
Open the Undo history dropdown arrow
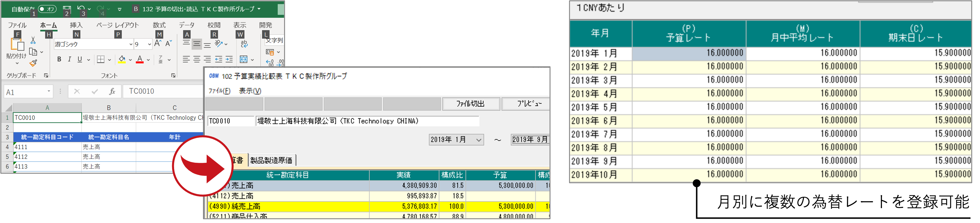[x=89, y=9]
